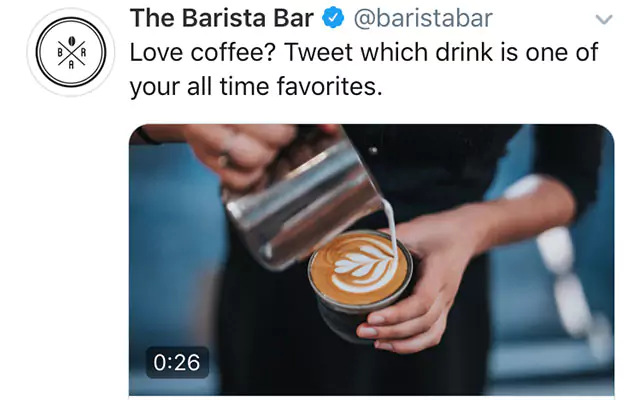Select the text "your all time favorites."
The image size is (640, 400).
pyautogui.click(x=256, y=87)
